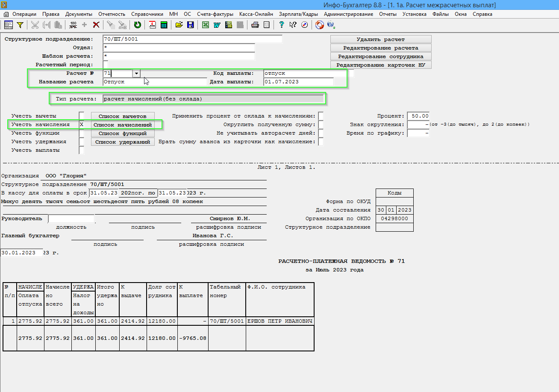Screen dimensions: 559x392
Task: Expand the Расчет № dropdown arrow
Action: pyautogui.click(x=136, y=73)
